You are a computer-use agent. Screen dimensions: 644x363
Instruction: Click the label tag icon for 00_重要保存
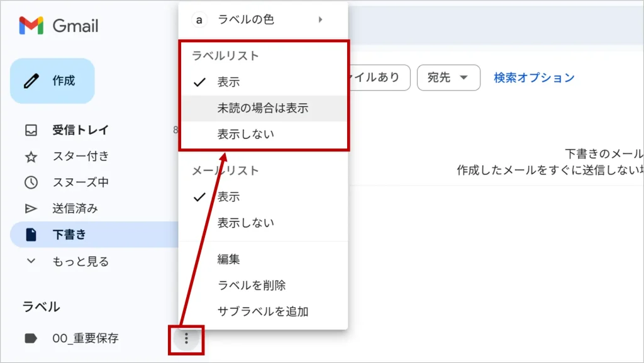(31, 338)
